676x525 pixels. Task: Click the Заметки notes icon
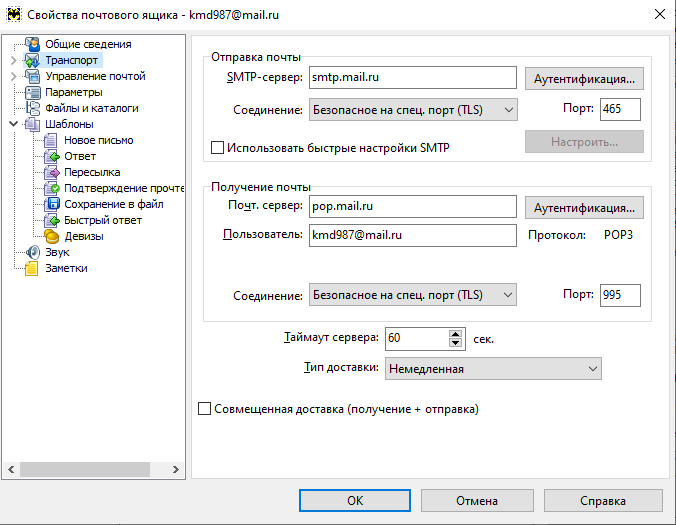coord(32,268)
